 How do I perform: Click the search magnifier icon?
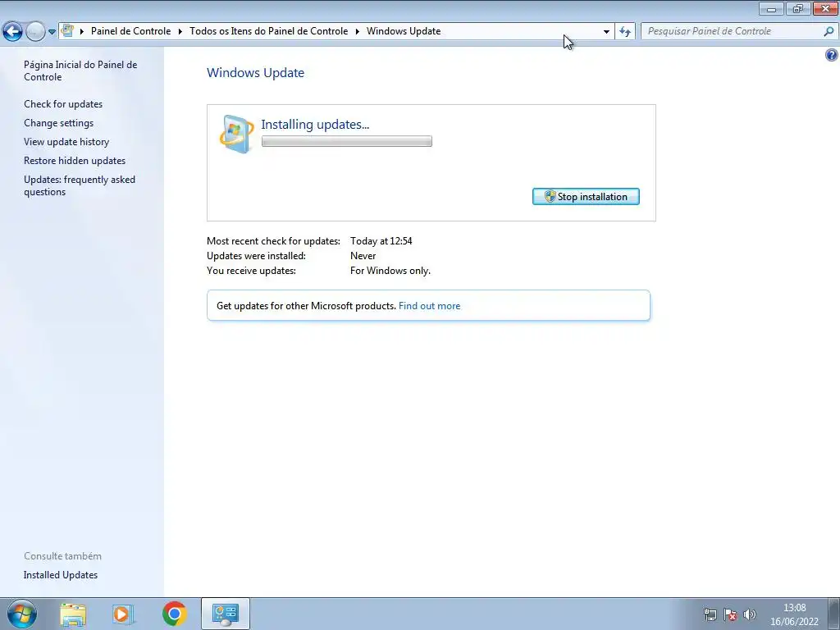pyautogui.click(x=829, y=32)
